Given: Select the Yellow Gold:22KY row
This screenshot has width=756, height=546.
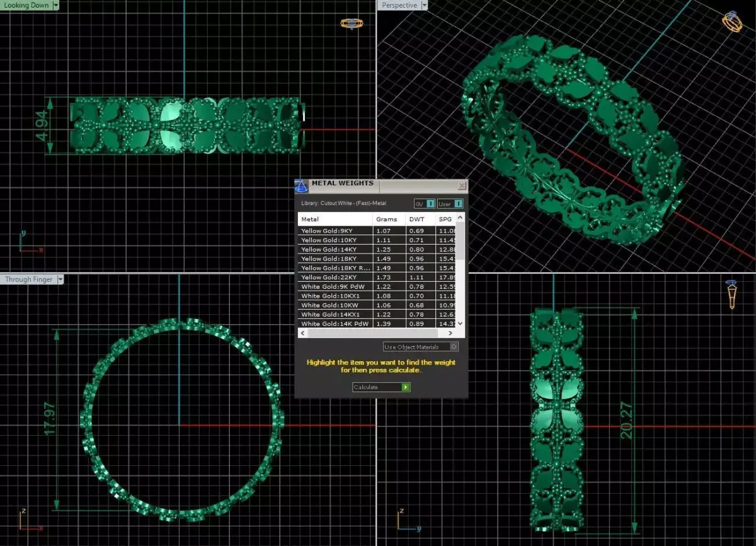Looking at the screenshot, I should click(x=377, y=277).
